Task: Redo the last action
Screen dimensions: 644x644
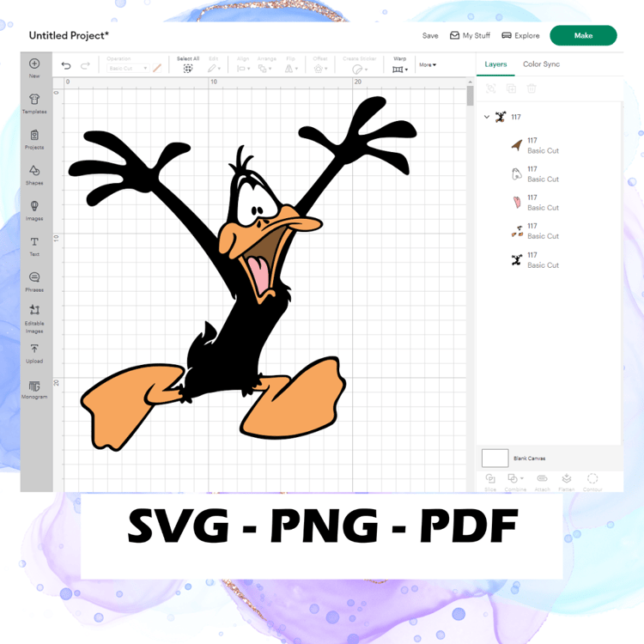Action: tap(85, 66)
